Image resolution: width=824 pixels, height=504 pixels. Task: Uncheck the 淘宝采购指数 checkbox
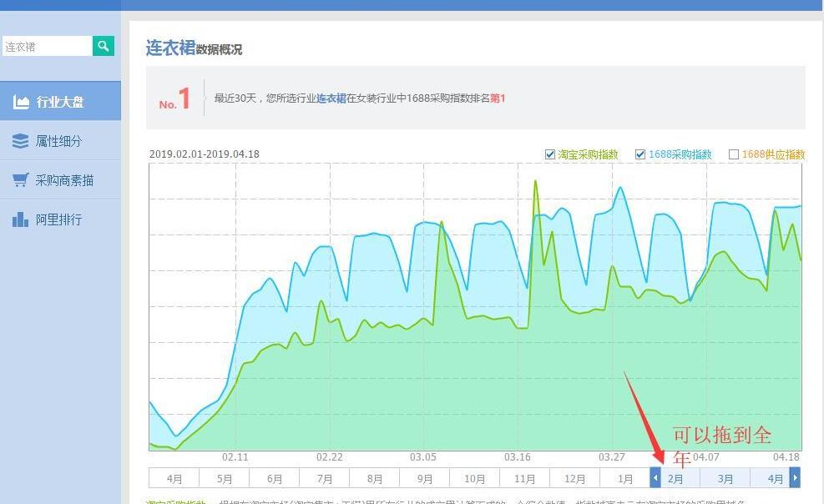coord(550,154)
